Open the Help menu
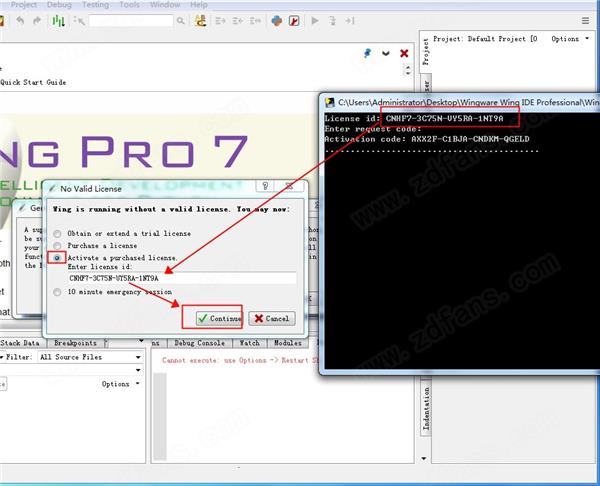600x486 pixels. point(199,5)
